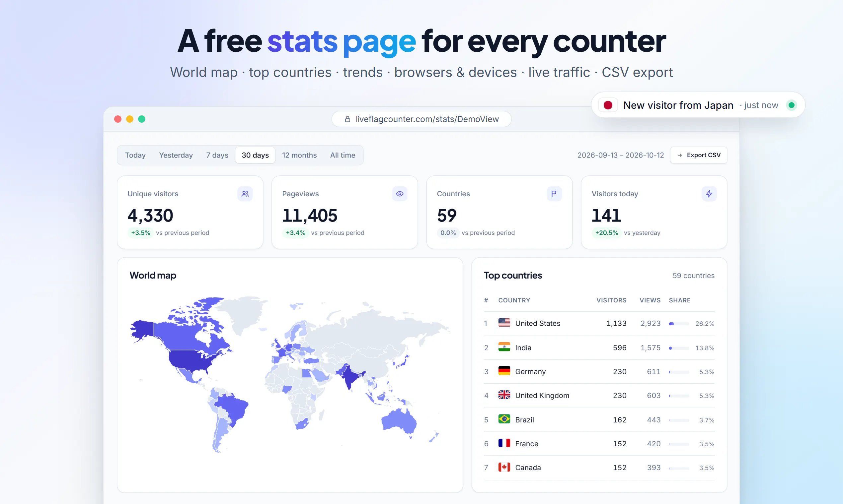
Task: Click the padlock icon in address bar
Action: click(x=347, y=119)
